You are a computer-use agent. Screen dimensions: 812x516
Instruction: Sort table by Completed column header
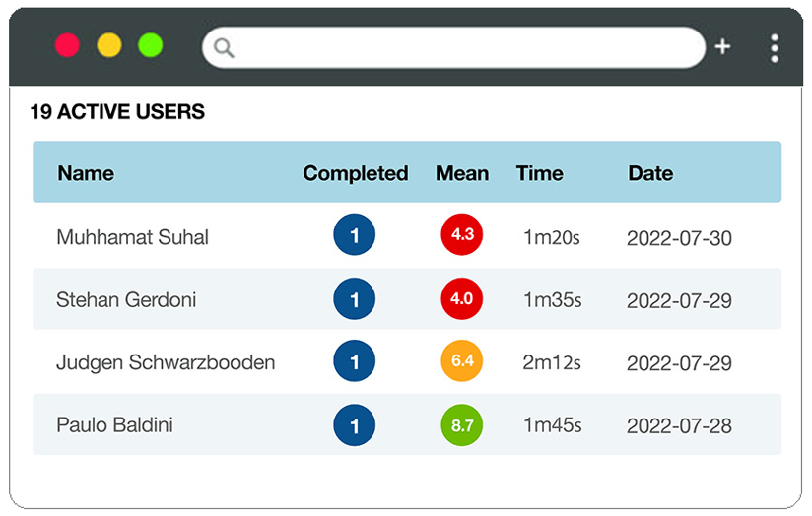(355, 174)
